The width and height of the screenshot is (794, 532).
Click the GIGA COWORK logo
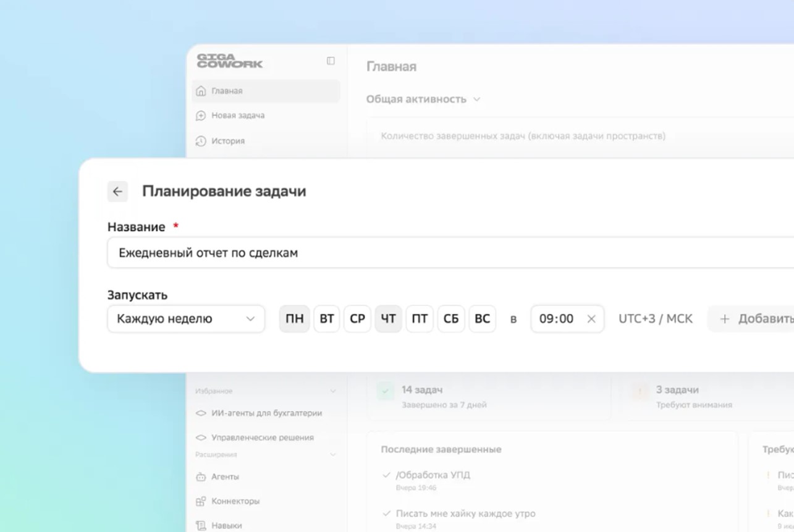tap(229, 61)
